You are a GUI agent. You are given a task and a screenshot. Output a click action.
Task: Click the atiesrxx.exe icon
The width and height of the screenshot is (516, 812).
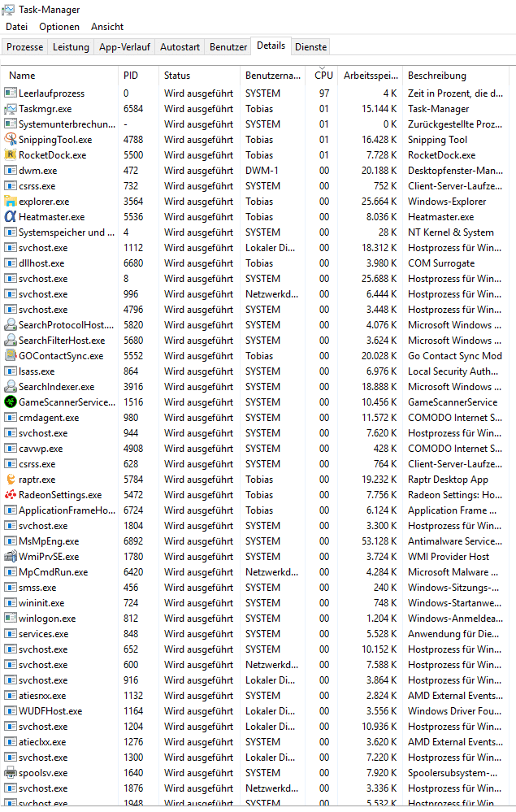tap(11, 696)
